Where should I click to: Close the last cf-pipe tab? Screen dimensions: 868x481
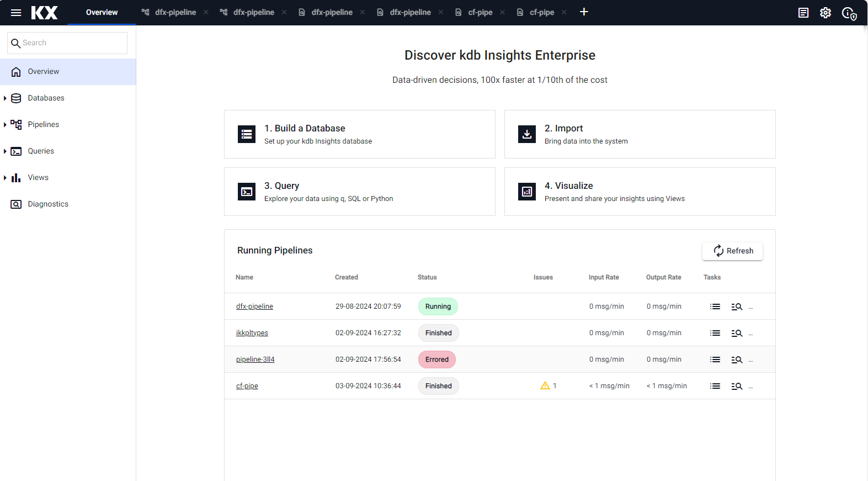pyautogui.click(x=564, y=12)
